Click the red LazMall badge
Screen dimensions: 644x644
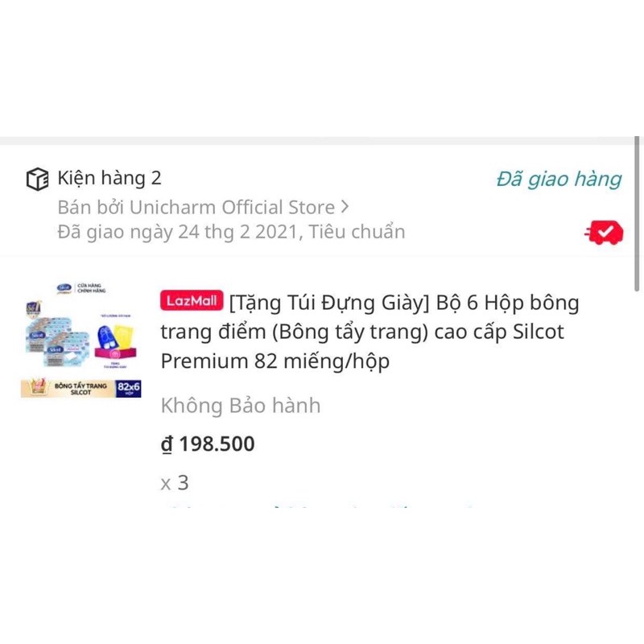click(192, 300)
